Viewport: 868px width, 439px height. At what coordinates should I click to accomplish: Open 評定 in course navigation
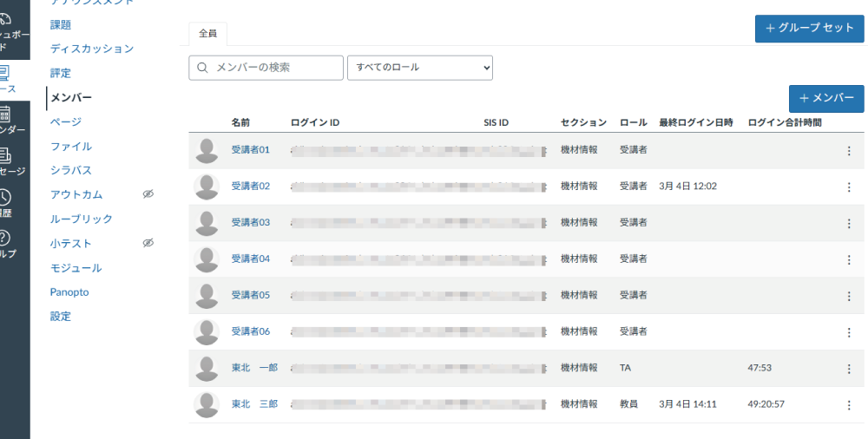point(61,73)
